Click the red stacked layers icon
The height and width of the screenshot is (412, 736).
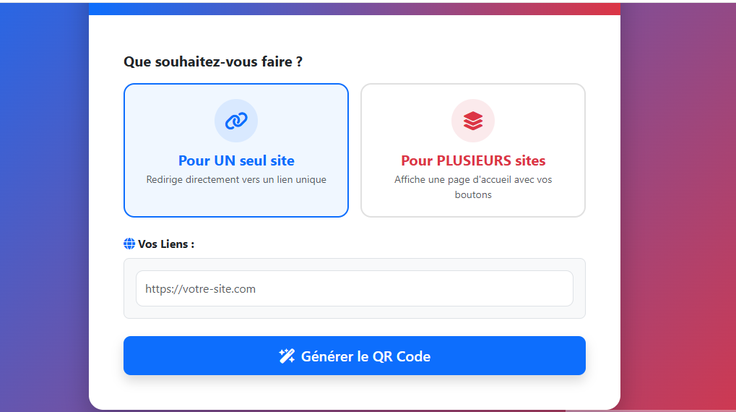pyautogui.click(x=473, y=121)
